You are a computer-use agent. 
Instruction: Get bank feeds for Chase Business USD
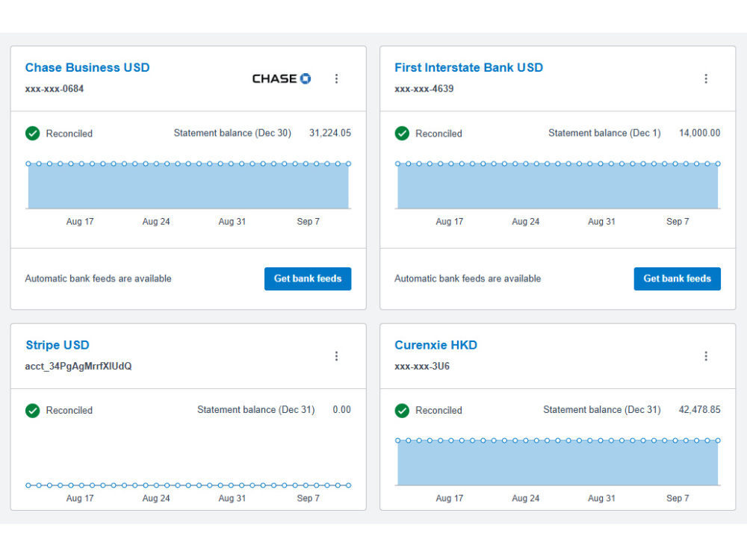[308, 279]
